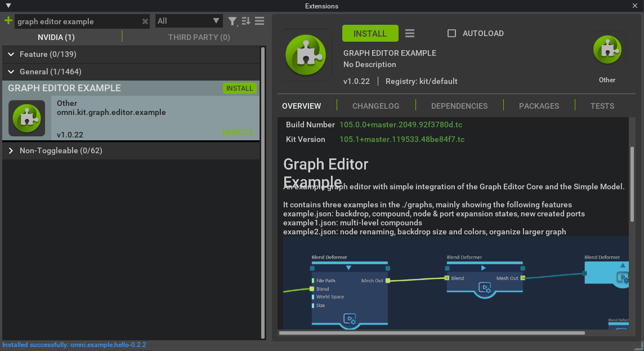This screenshot has height=351, width=644.
Task: Open the TESTS tab
Action: click(x=602, y=106)
